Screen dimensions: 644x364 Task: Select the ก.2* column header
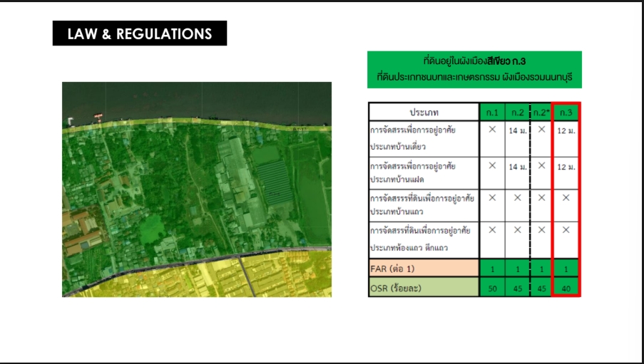pyautogui.click(x=541, y=113)
